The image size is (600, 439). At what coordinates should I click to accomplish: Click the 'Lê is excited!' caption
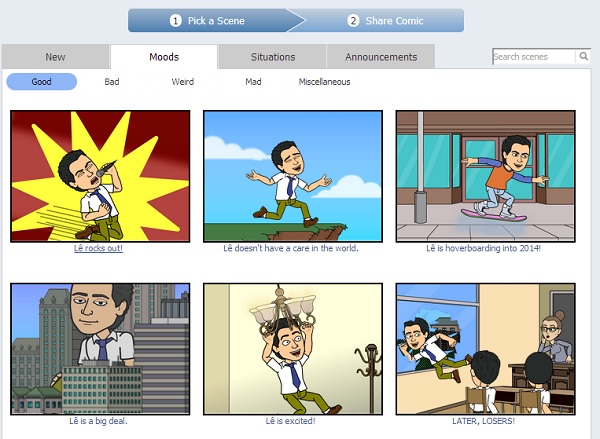[x=290, y=421]
